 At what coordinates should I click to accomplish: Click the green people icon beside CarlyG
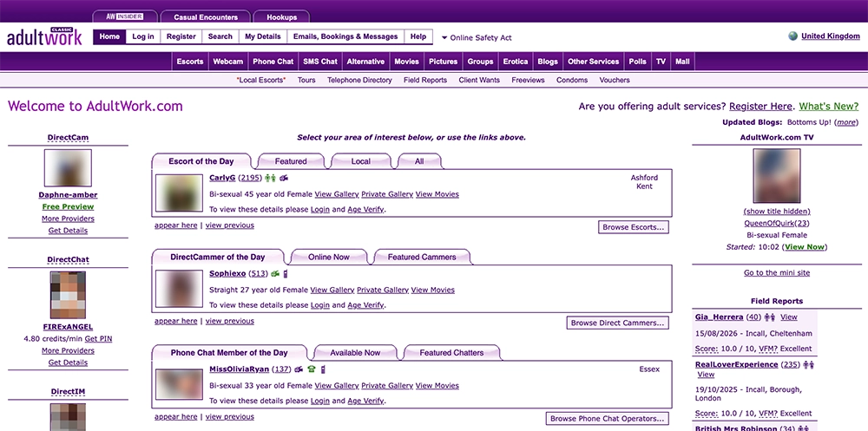[x=270, y=178]
